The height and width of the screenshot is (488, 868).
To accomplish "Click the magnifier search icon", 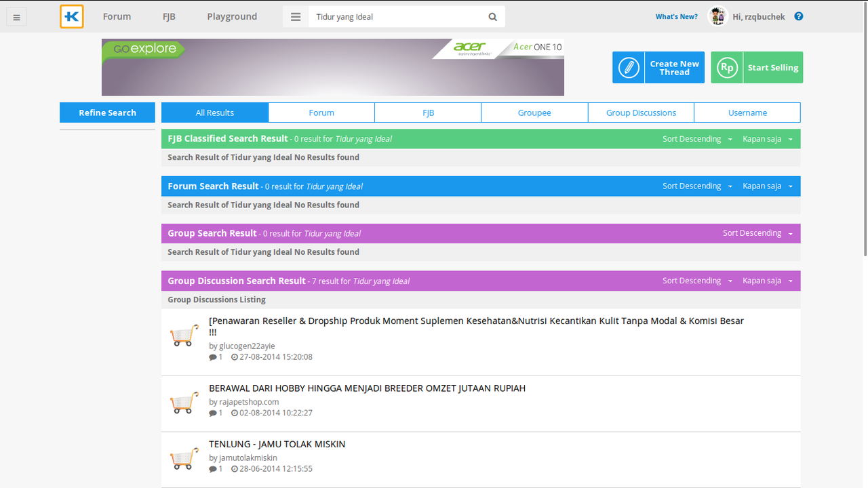I will (492, 17).
